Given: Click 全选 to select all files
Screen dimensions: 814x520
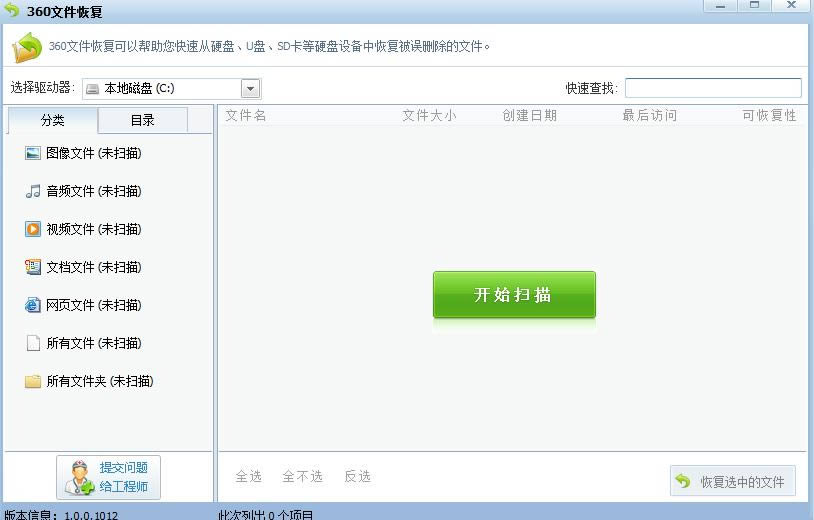Looking at the screenshot, I should (248, 477).
